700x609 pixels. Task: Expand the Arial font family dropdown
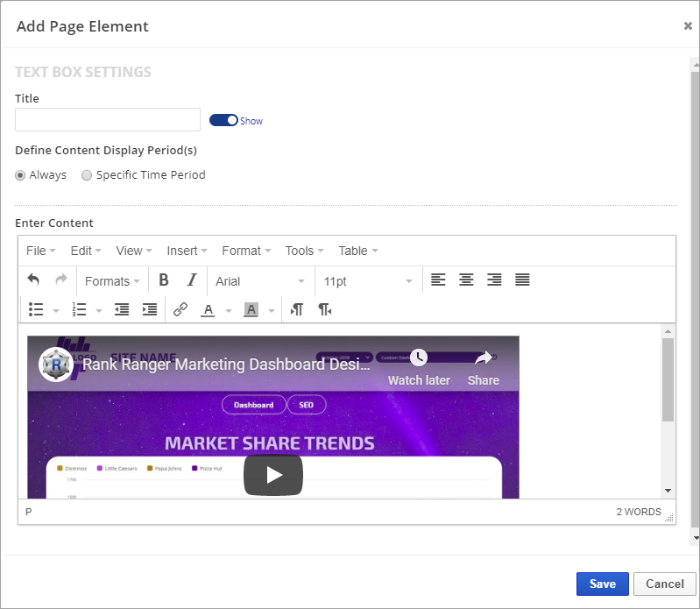[260, 281]
